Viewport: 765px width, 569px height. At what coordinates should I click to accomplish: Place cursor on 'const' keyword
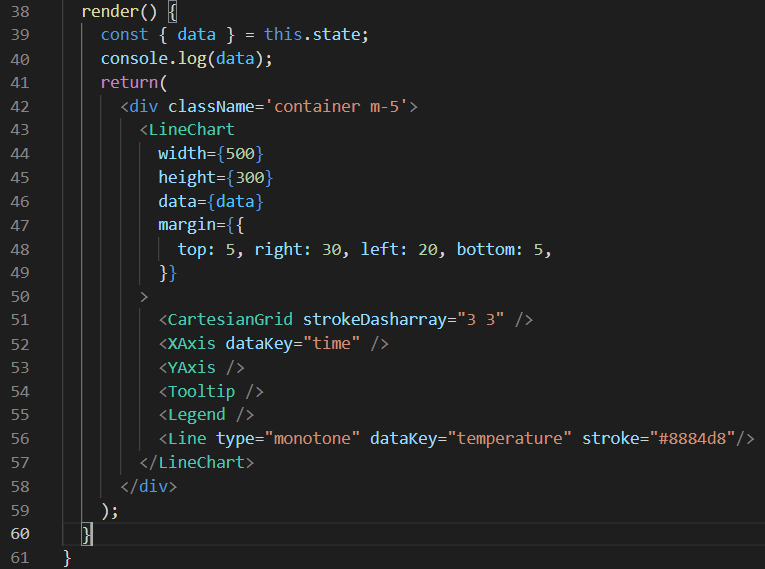(124, 35)
